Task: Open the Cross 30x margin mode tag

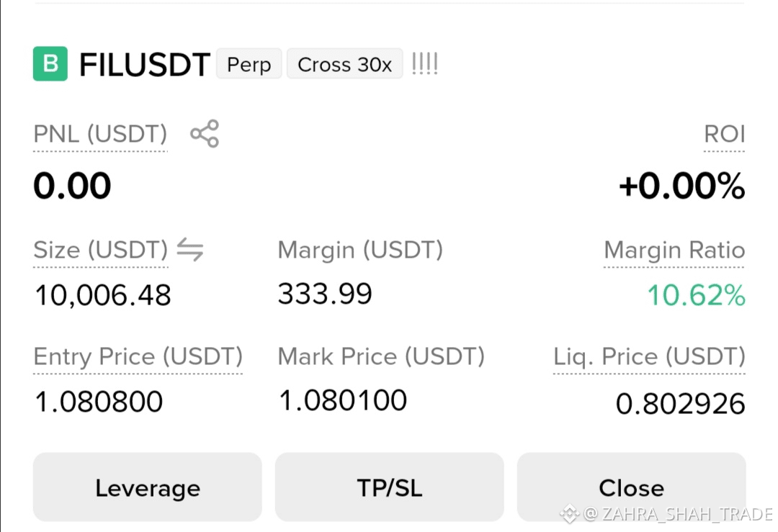Action: click(x=345, y=64)
